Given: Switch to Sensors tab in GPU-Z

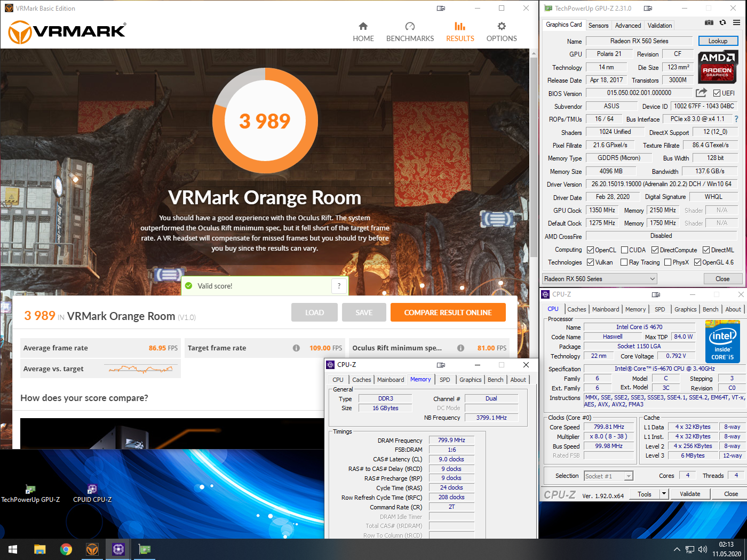Looking at the screenshot, I should [598, 26].
